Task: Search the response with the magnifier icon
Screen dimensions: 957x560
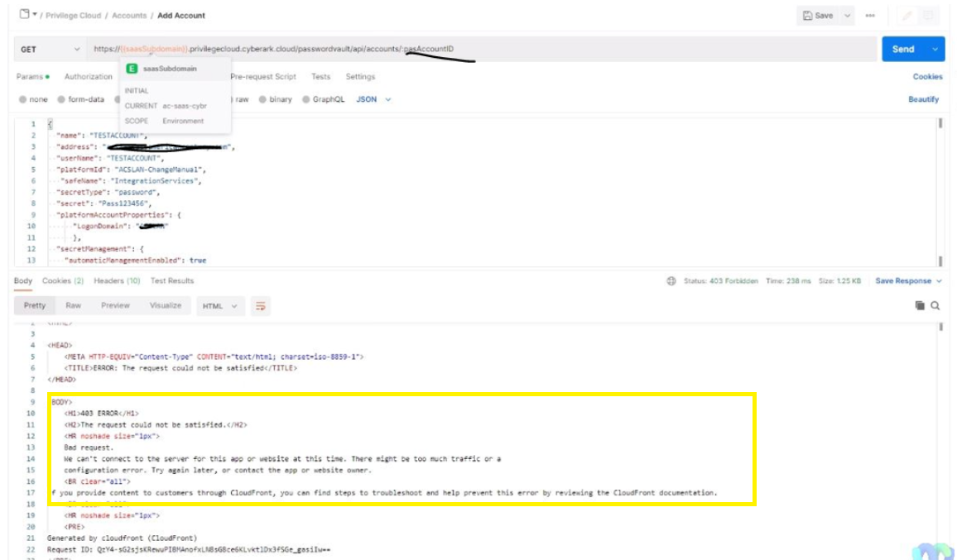Action: click(935, 305)
